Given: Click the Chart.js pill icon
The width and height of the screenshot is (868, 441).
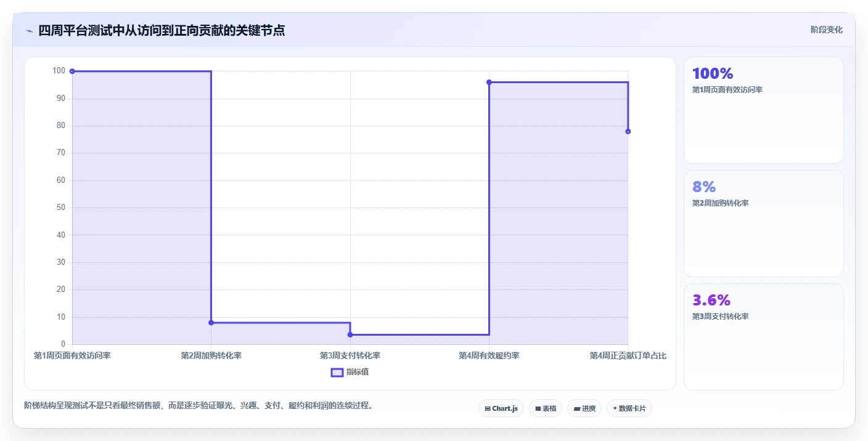Looking at the screenshot, I should click(x=488, y=408).
